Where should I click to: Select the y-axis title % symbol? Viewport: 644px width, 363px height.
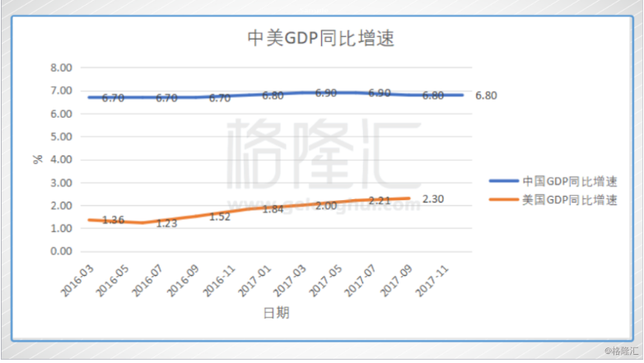point(37,160)
